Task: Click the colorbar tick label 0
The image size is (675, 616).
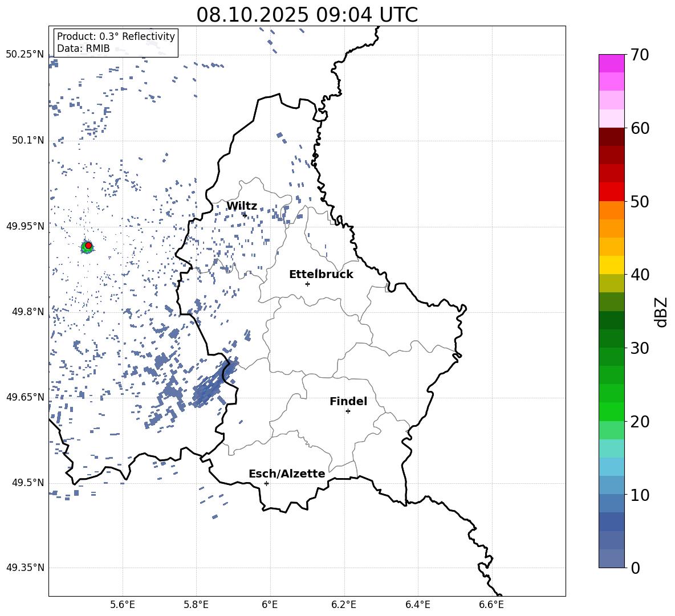Action: coord(635,568)
